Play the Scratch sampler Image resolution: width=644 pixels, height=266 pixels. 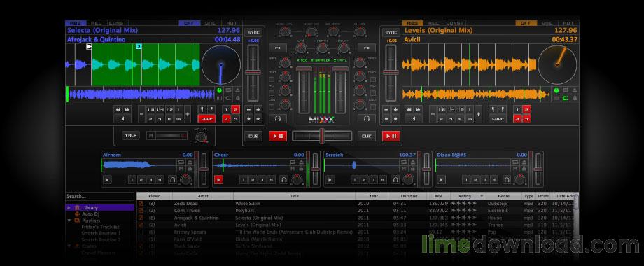click(x=330, y=179)
